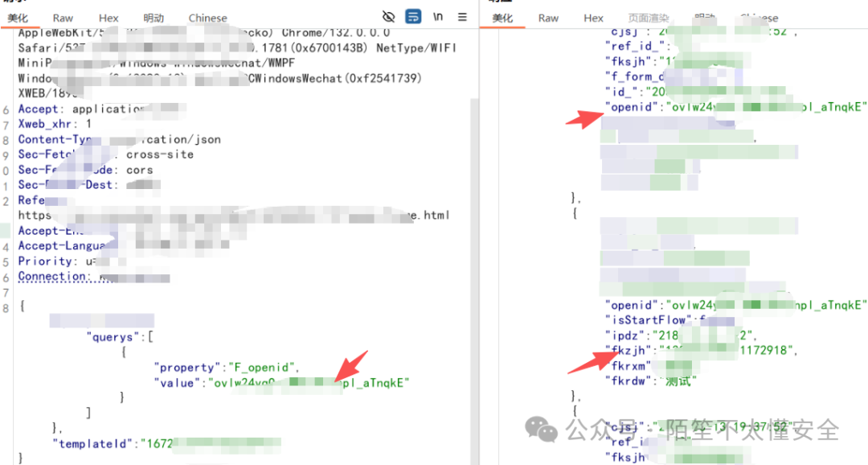Click the Content-Type header line
868x465 pixels.
coord(120,139)
